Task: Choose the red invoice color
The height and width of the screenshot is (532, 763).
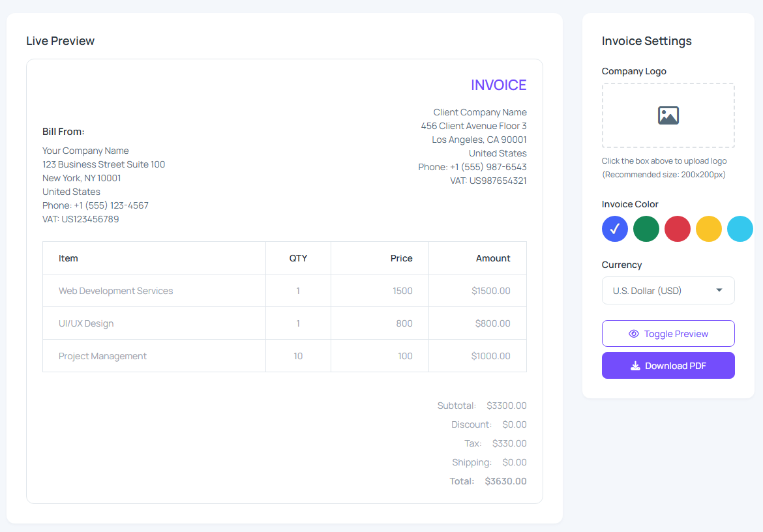Action: pos(677,229)
